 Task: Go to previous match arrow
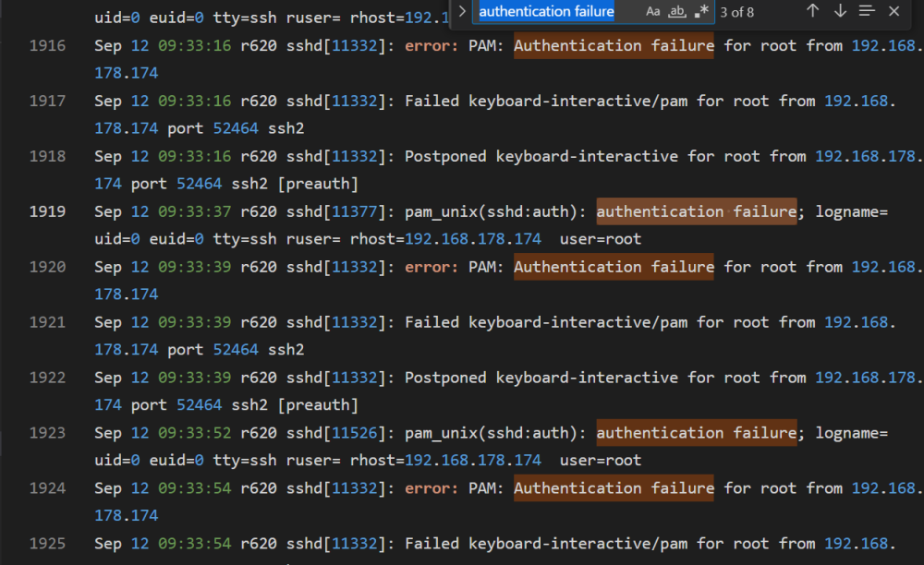tap(812, 11)
